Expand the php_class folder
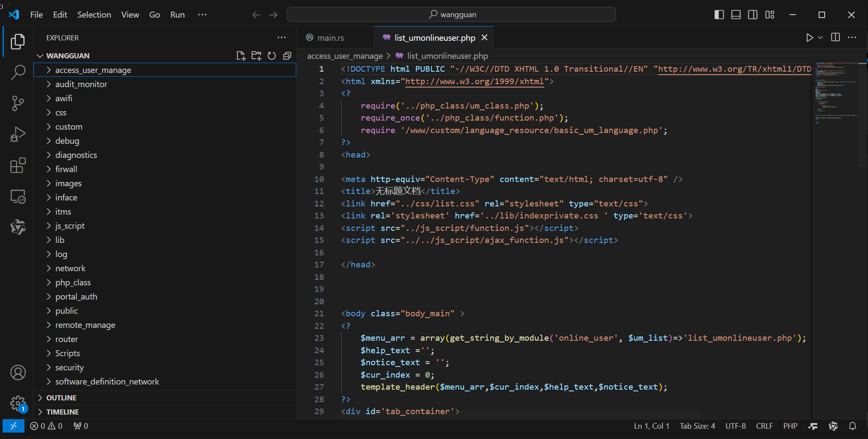The image size is (868, 439). (165, 282)
